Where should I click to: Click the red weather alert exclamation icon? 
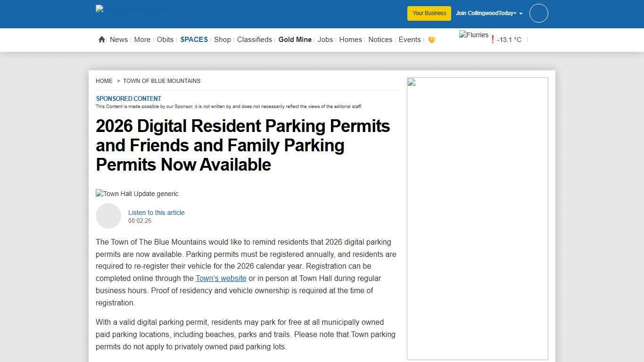coord(493,40)
